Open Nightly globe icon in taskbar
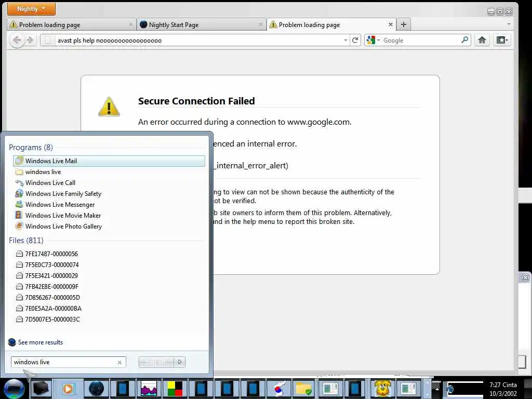 pos(96,389)
